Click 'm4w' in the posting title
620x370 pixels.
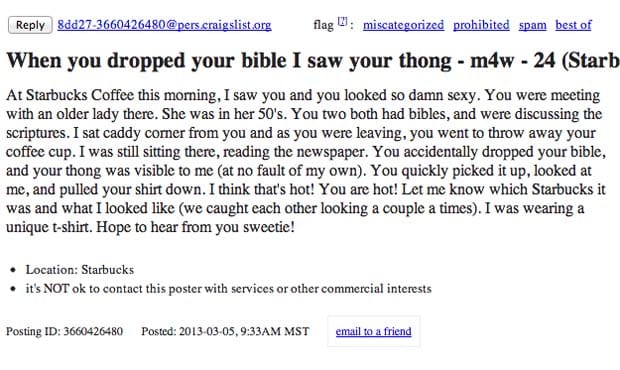[x=492, y=61]
